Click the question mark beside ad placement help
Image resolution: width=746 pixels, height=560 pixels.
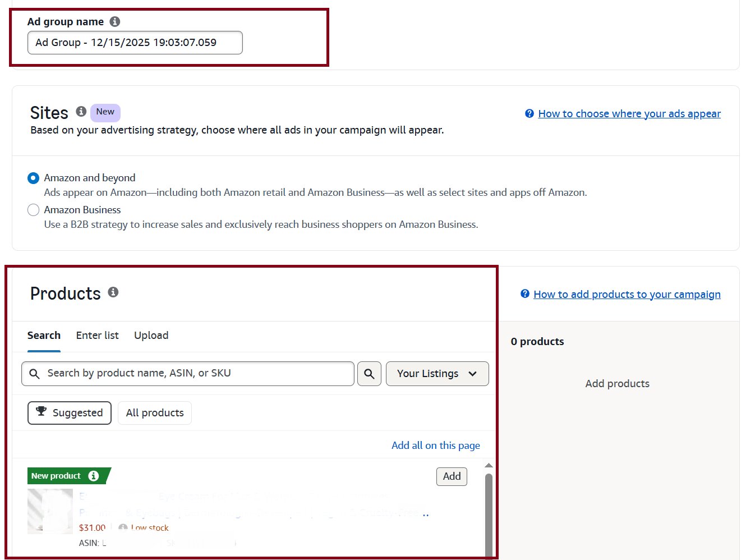528,113
